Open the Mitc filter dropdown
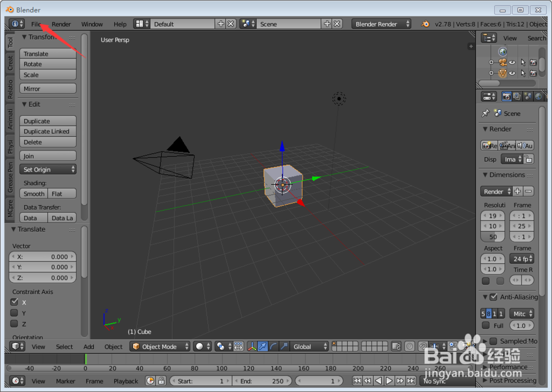552x392 pixels. pyautogui.click(x=522, y=314)
